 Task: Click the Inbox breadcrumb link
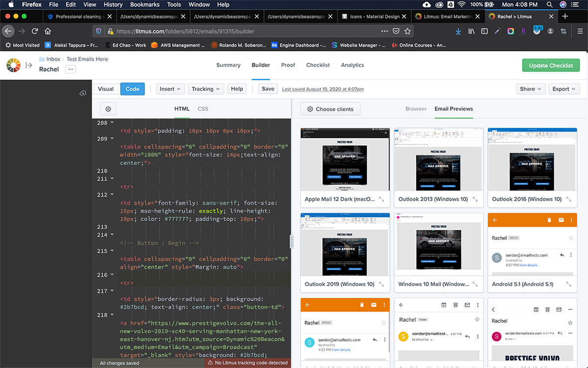53,59
